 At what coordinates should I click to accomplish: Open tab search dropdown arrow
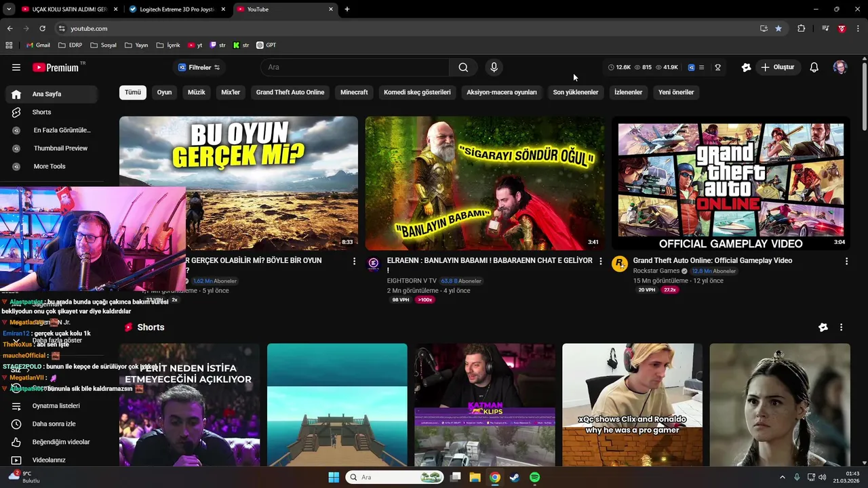[x=8, y=9]
